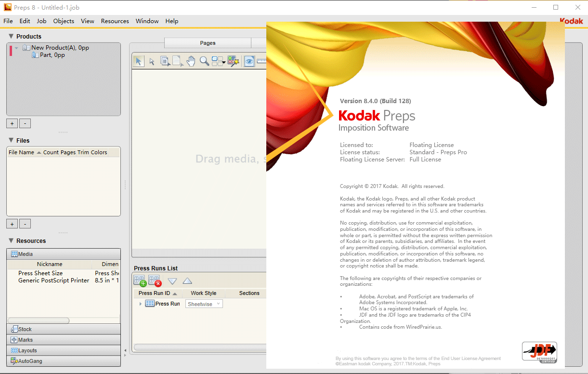The height and width of the screenshot is (374, 588).
Task: Select the blue arrow selection tool
Action: tap(139, 61)
